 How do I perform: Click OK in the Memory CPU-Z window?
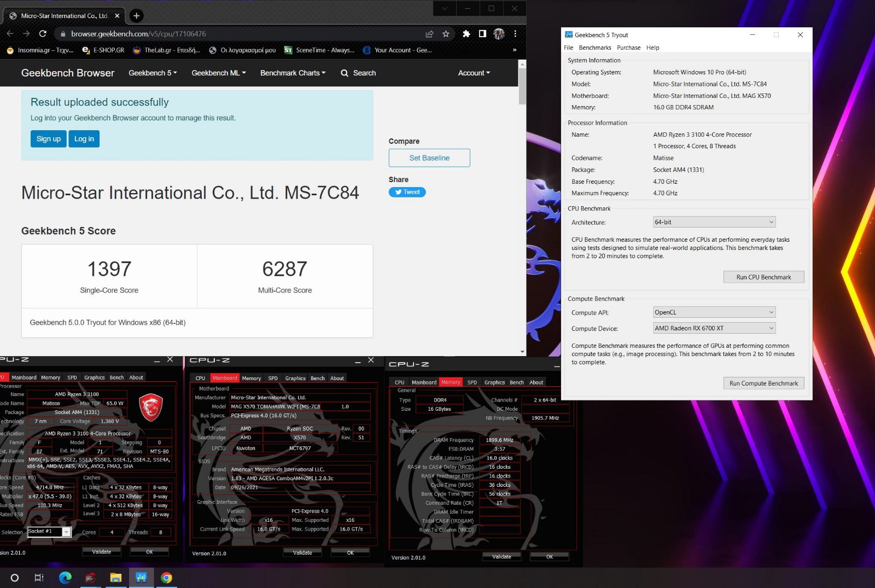pos(550,557)
